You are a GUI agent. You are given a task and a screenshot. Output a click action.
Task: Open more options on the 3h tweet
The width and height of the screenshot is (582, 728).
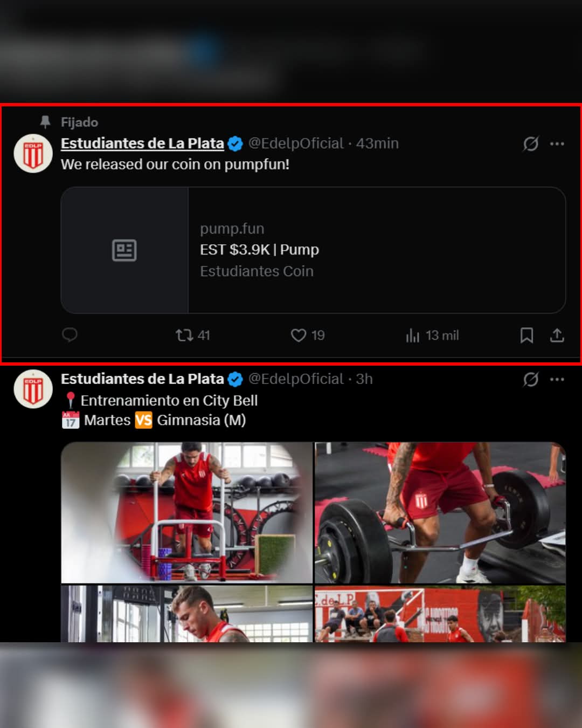pyautogui.click(x=557, y=380)
